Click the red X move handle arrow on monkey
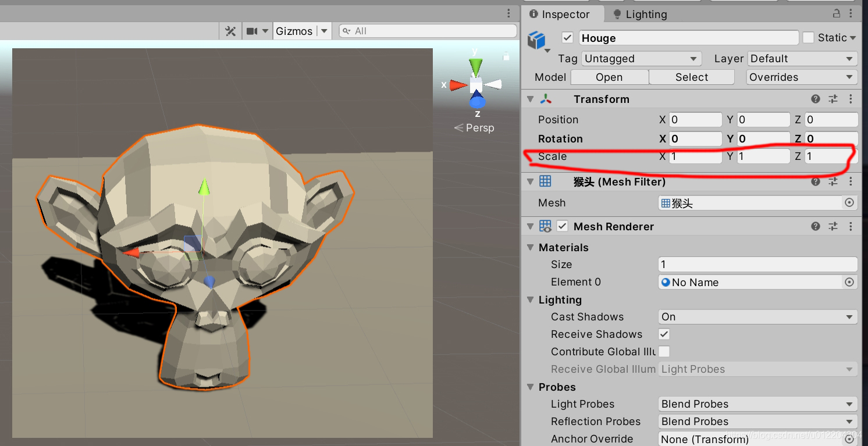This screenshot has width=868, height=446. tap(131, 252)
